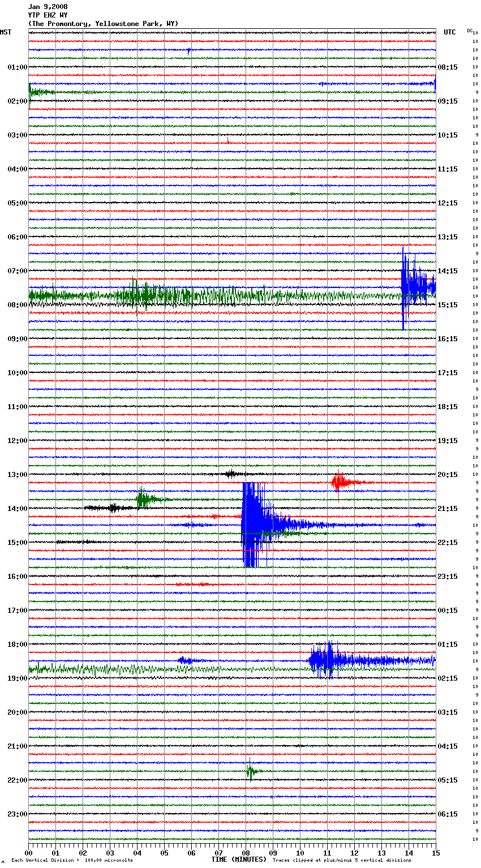Click the DC column header at top right

470,31
